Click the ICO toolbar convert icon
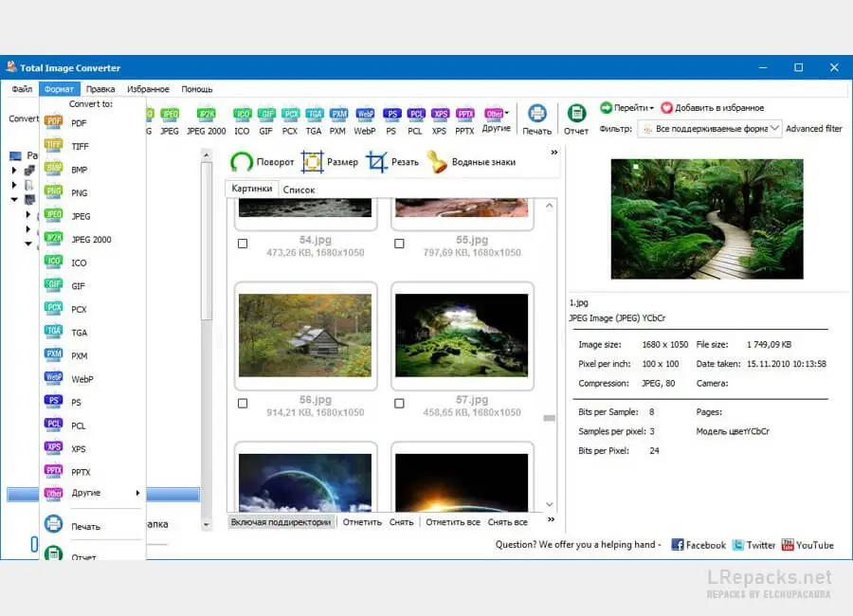 (242, 120)
